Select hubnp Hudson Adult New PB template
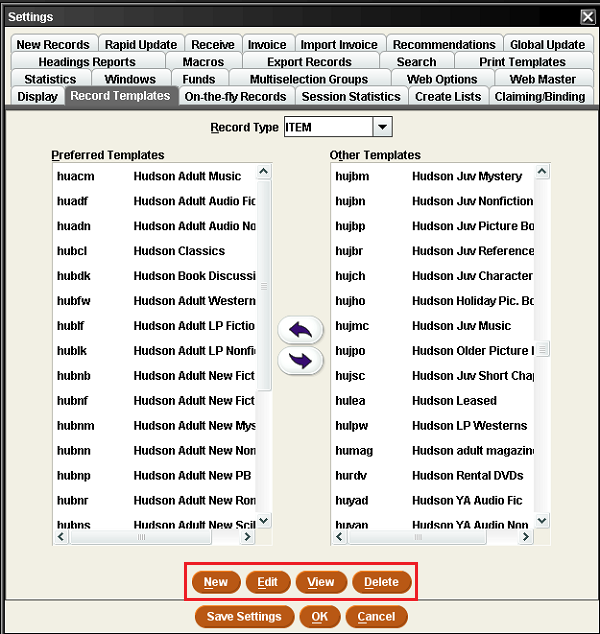 coord(154,475)
